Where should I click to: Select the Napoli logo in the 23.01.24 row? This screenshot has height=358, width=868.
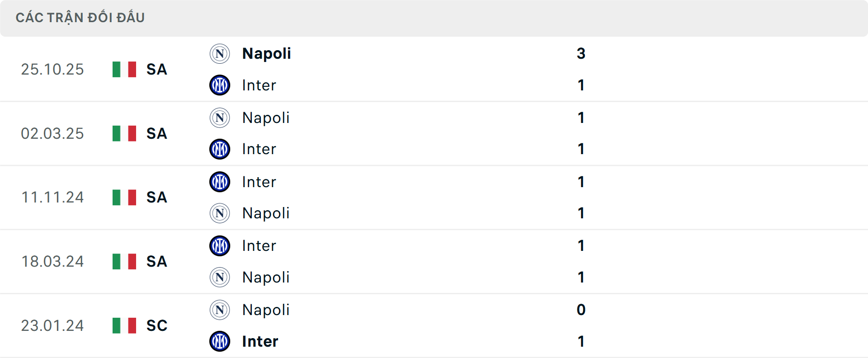219,310
